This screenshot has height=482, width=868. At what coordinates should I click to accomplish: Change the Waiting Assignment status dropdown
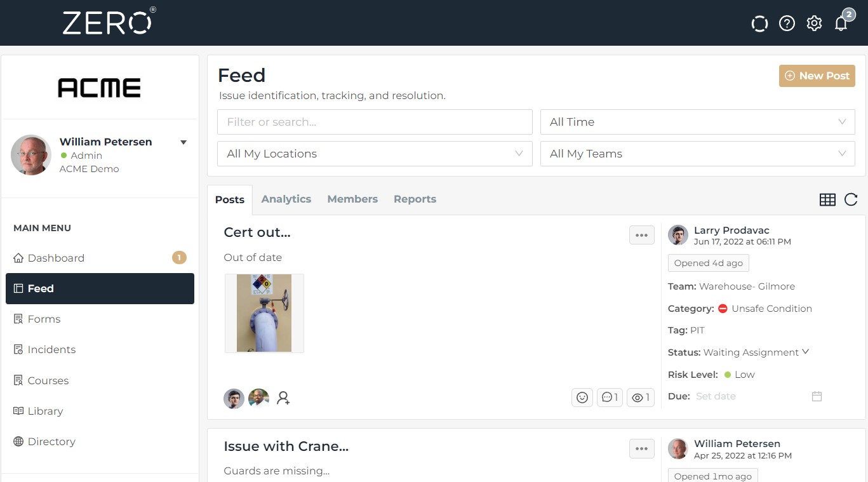pos(756,352)
